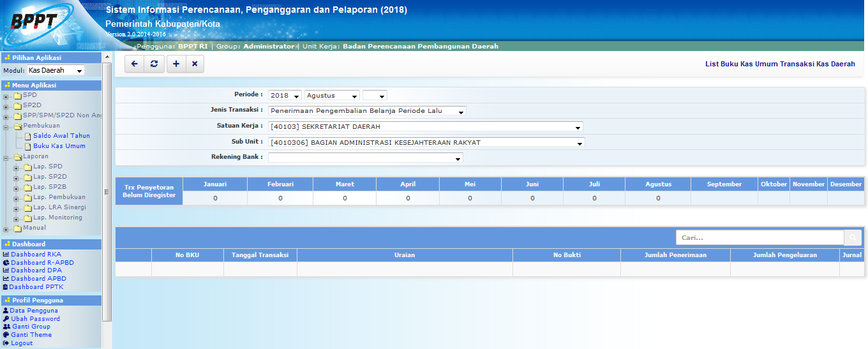Click the Lap. Monitoring folder icon
The height and width of the screenshot is (349, 868).
[x=28, y=218]
